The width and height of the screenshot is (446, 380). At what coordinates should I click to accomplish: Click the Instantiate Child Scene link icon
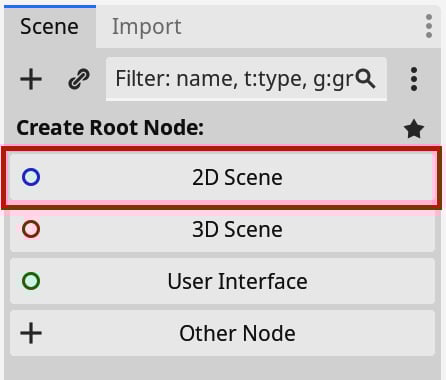[x=79, y=79]
